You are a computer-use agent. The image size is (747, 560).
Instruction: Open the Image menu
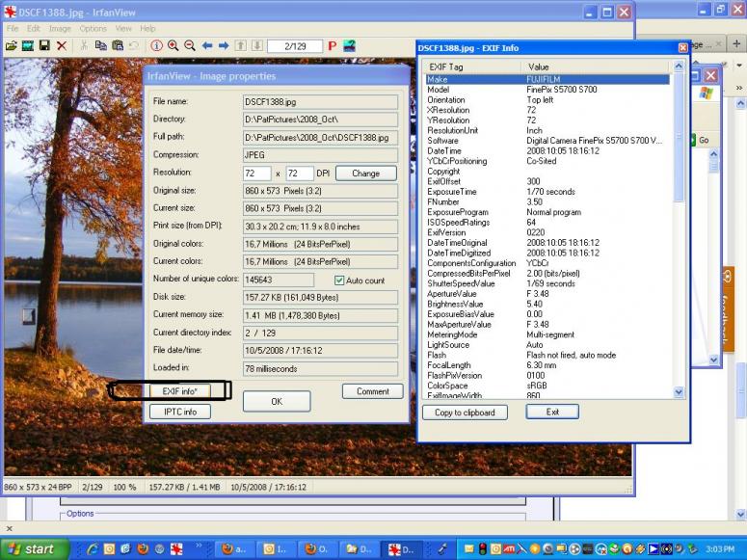(x=60, y=29)
